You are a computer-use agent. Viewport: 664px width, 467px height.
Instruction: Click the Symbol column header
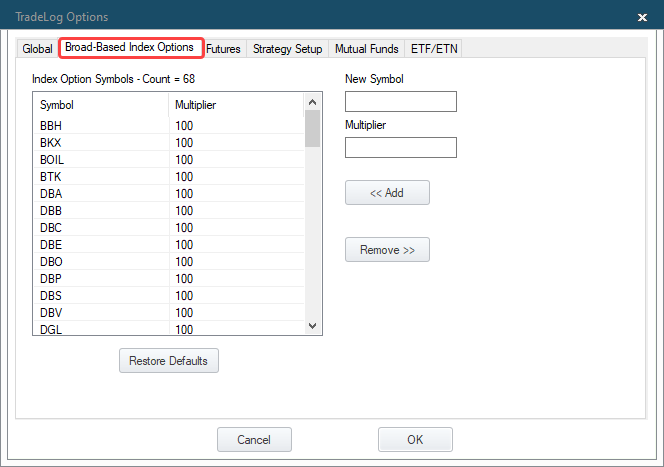101,105
